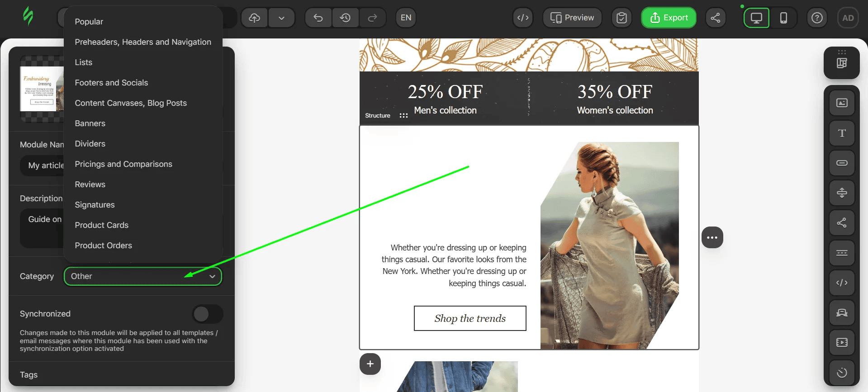Open the help question mark icon
Screen dimensions: 868x392
(x=816, y=18)
